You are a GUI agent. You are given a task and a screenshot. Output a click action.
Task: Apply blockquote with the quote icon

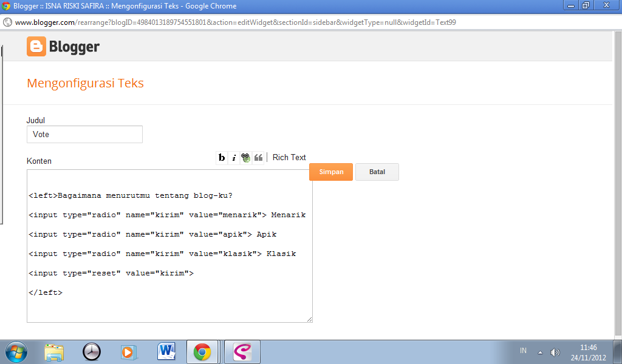pyautogui.click(x=258, y=158)
